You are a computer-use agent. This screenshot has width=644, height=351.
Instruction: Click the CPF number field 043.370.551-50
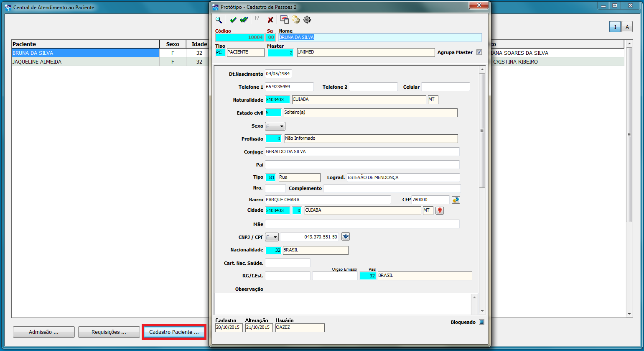[x=309, y=237]
